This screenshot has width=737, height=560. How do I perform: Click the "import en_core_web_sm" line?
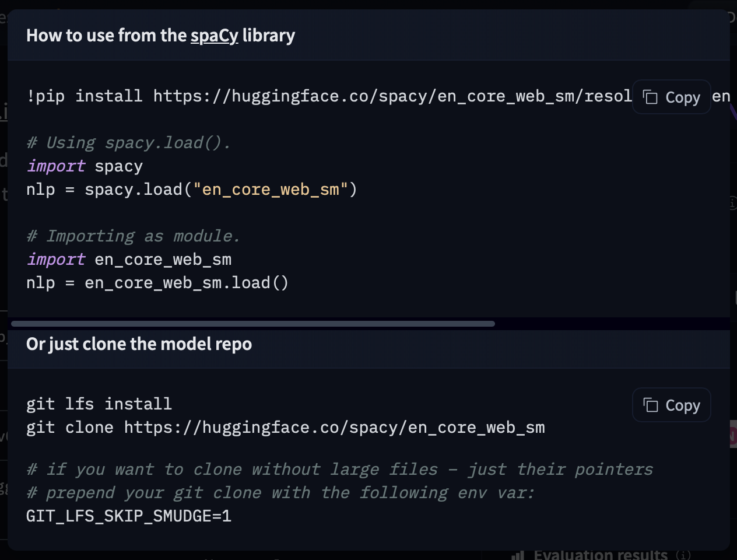tap(129, 260)
